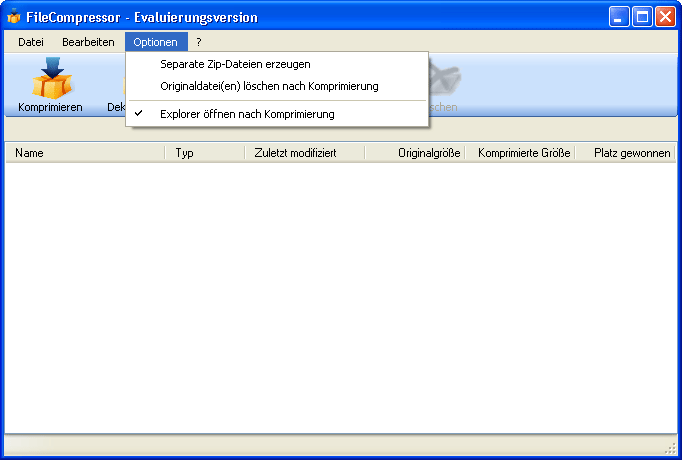This screenshot has height=460, width=682.
Task: Click the empty file list area
Action: point(340,300)
